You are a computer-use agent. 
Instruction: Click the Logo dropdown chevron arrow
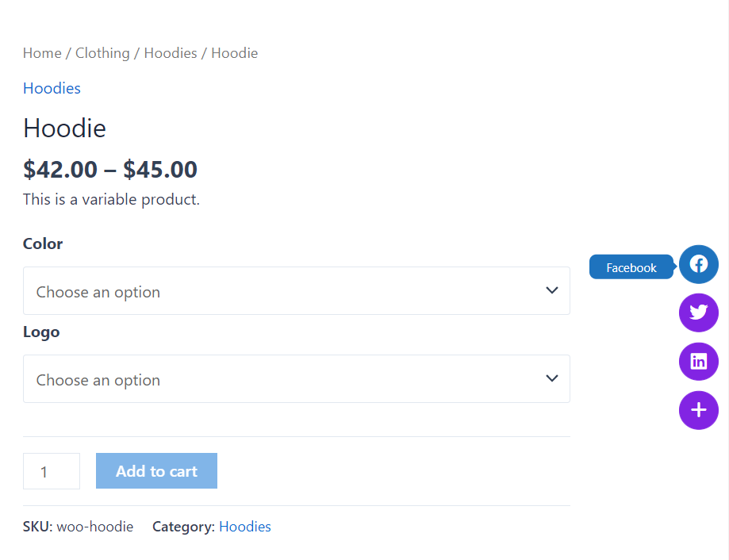552,378
